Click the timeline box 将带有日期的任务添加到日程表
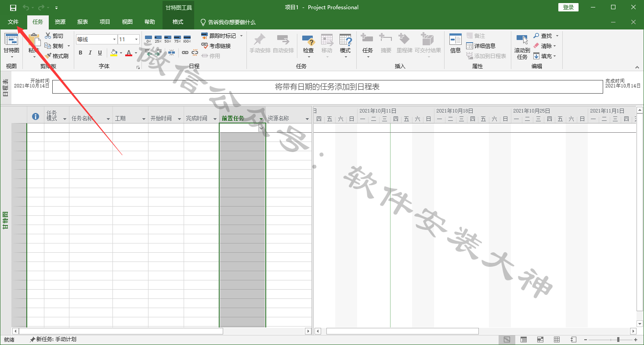The height and width of the screenshot is (345, 644). pyautogui.click(x=327, y=87)
